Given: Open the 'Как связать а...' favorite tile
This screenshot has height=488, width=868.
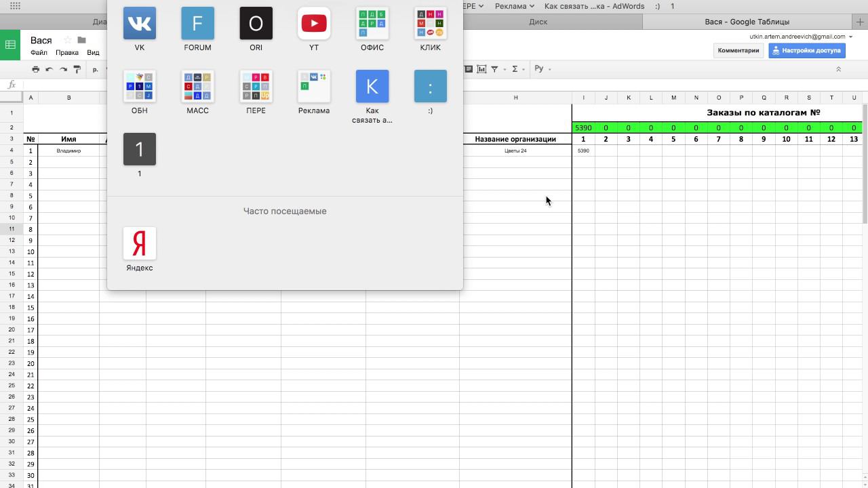Looking at the screenshot, I should coord(372,87).
